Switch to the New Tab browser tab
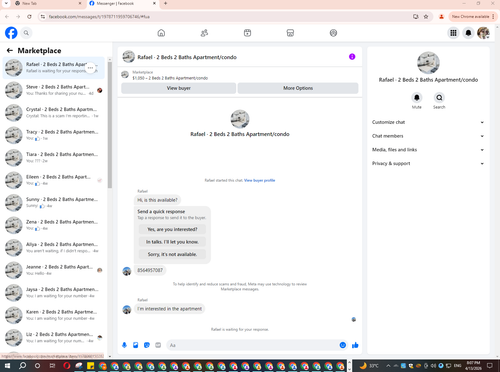This screenshot has height=372, width=500. click(x=47, y=3)
